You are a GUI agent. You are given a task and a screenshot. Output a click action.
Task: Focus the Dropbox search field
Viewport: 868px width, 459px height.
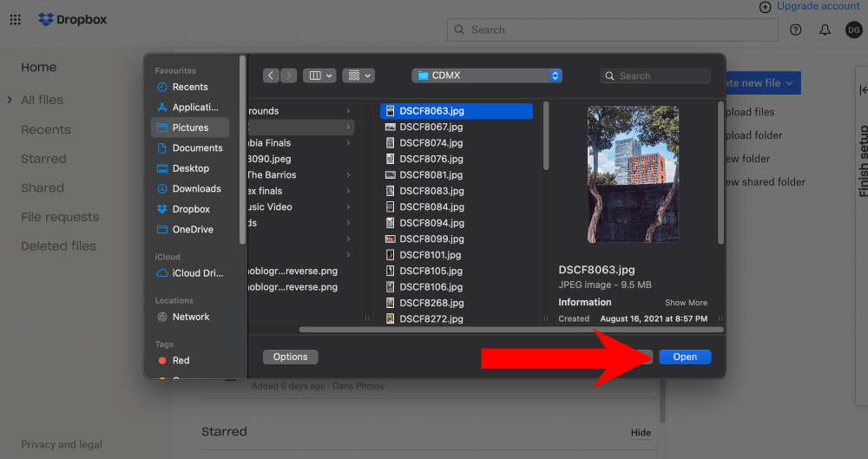point(612,30)
